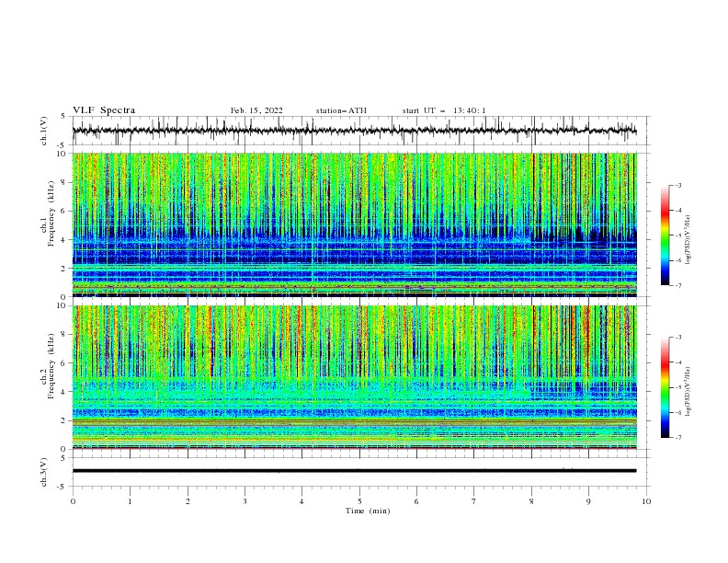Click the ch.2 spectrogram color scale bar
The image size is (728, 563).
tap(665, 387)
